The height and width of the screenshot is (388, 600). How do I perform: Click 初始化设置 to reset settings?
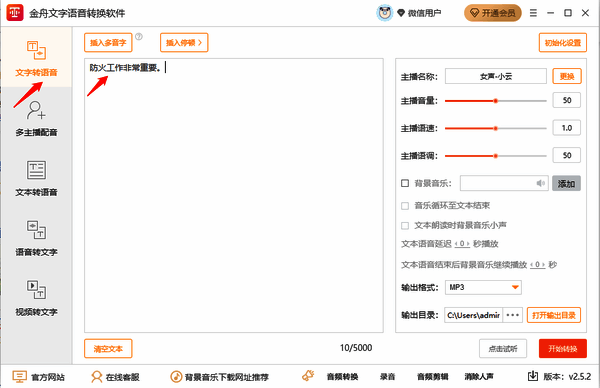[x=562, y=42]
